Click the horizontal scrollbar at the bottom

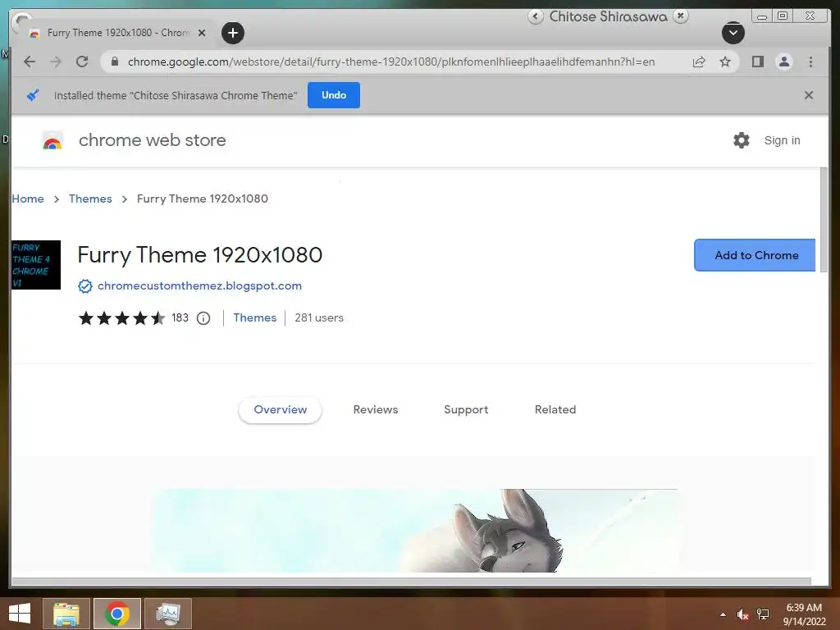tap(412, 582)
